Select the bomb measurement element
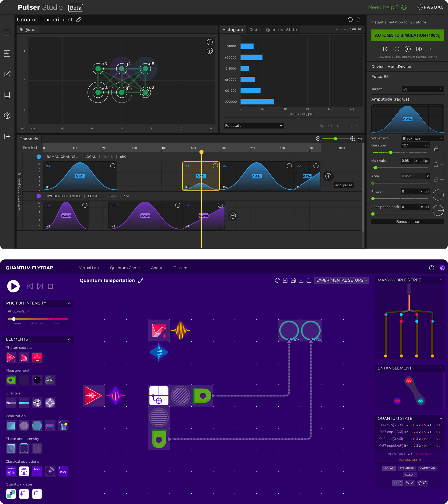 coord(37,380)
